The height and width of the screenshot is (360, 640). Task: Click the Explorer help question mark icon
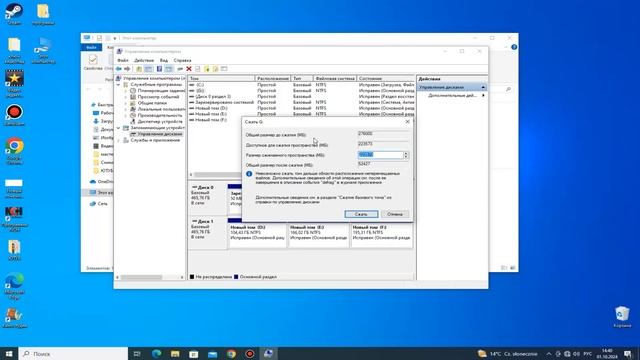(x=514, y=47)
